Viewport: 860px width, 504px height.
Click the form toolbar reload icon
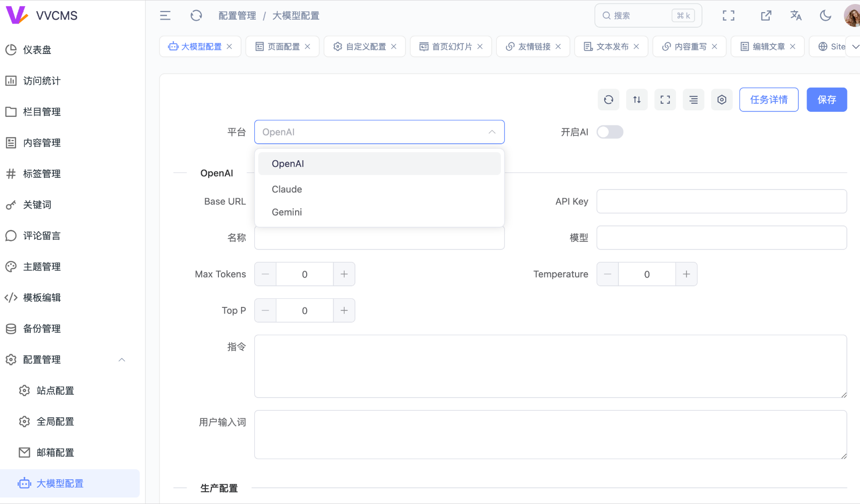609,100
